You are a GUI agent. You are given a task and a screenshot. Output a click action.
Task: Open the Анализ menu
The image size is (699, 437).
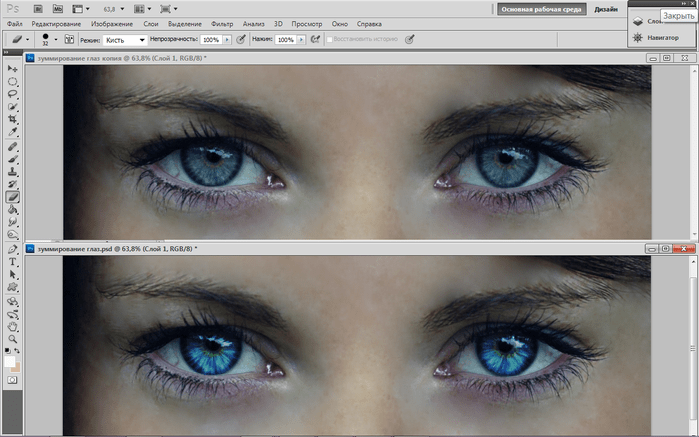254,24
